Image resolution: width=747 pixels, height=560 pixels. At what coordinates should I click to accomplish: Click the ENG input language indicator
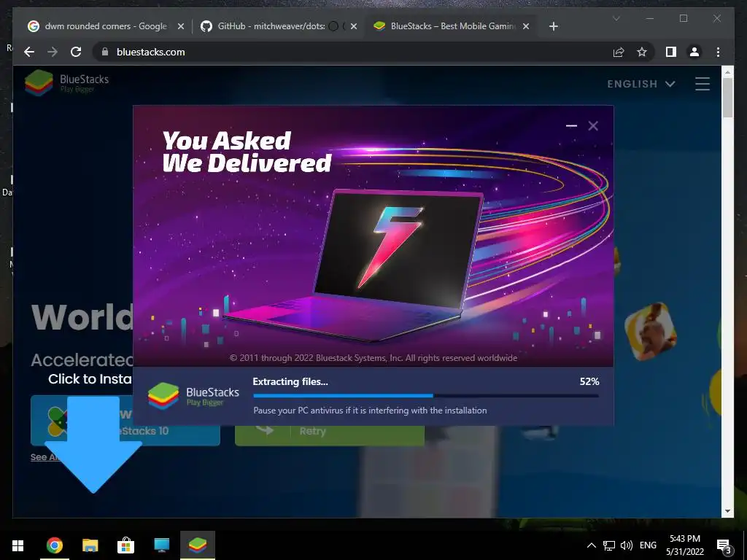pos(648,545)
